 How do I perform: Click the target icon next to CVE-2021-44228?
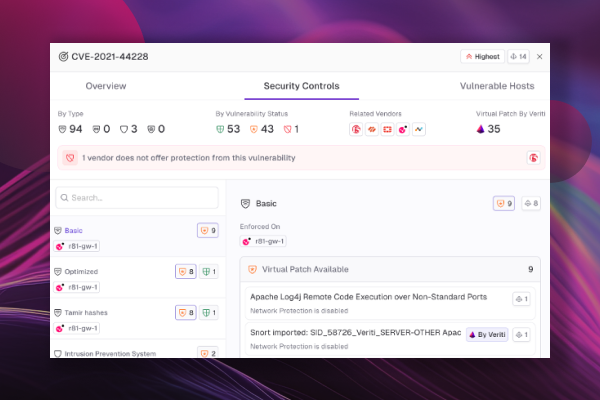pos(63,57)
